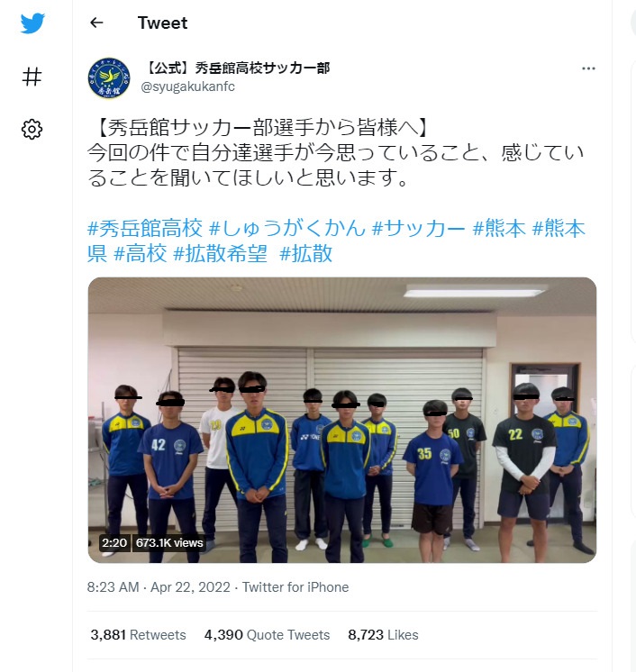Click the Twitter bird home icon
The height and width of the screenshot is (672, 636).
pos(32,23)
